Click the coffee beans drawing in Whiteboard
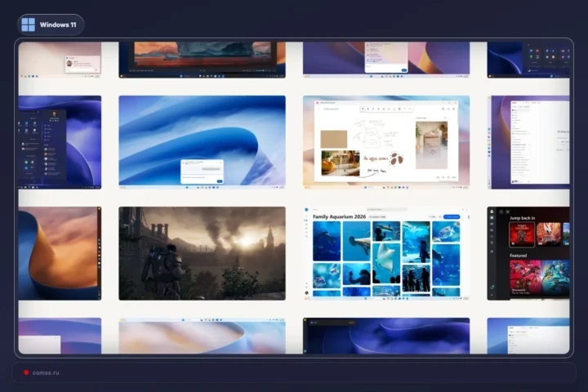The height and width of the screenshot is (392, 588). [396, 158]
